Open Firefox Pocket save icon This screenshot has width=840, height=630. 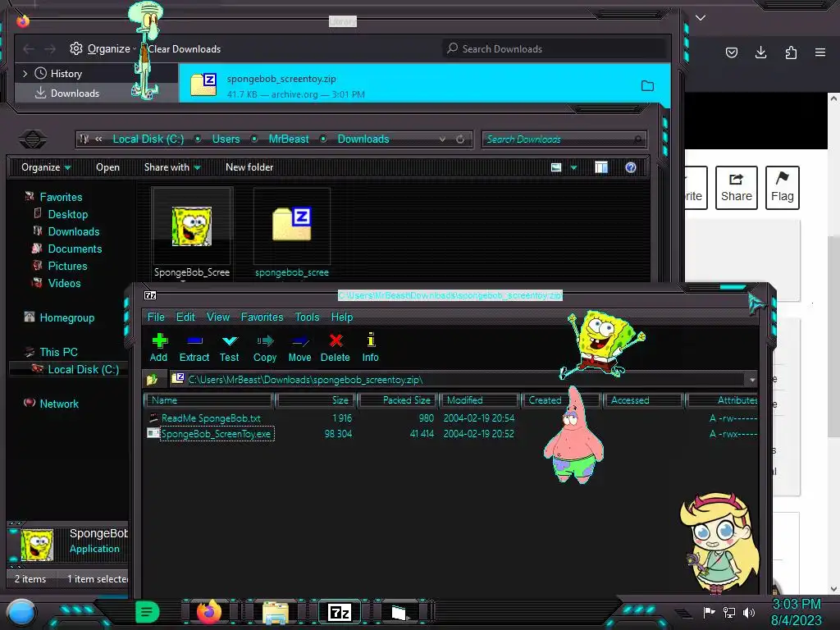tap(731, 52)
